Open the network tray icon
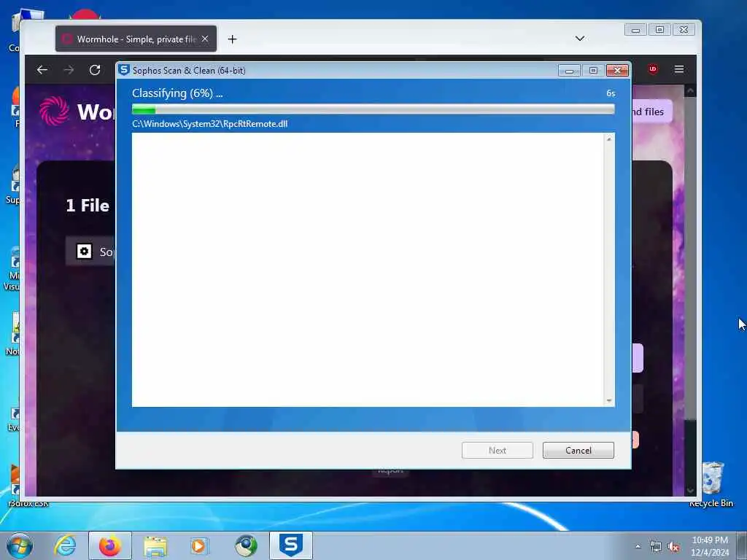 click(x=656, y=547)
